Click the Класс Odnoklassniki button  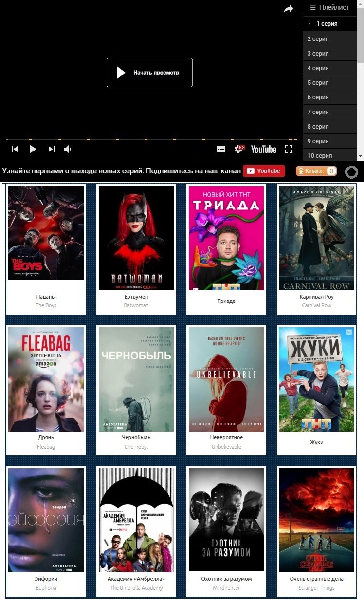tap(316, 171)
